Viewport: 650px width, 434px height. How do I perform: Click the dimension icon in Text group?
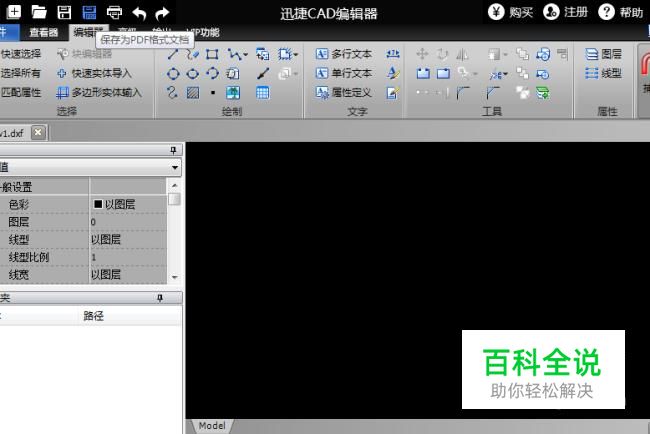point(393,54)
